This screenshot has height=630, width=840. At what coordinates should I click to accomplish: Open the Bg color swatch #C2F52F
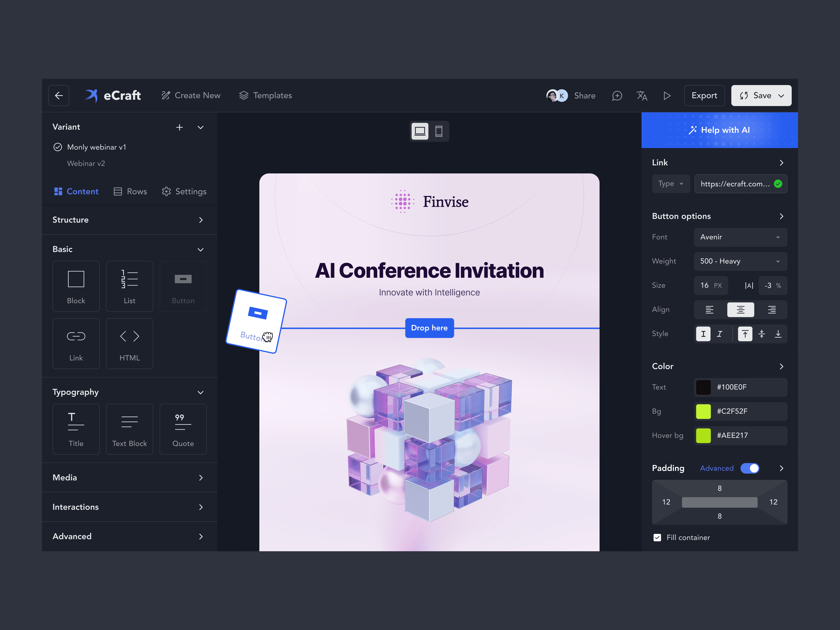(x=703, y=411)
